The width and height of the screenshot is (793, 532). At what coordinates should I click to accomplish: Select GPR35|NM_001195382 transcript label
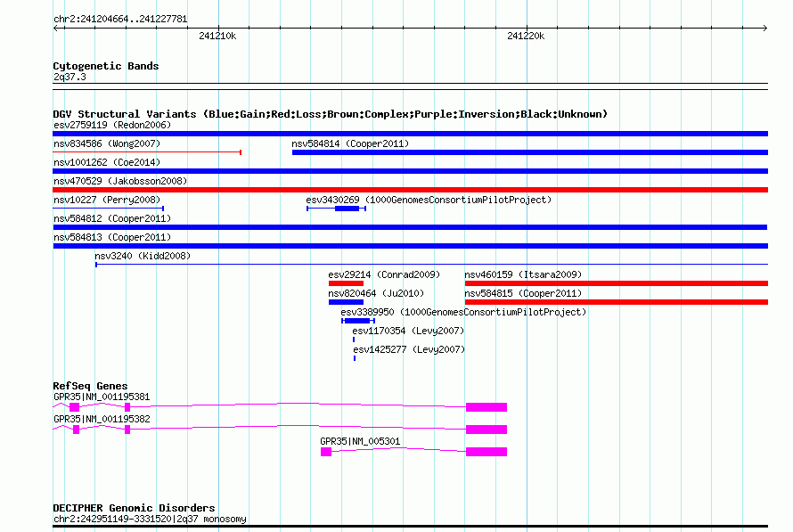click(x=102, y=419)
